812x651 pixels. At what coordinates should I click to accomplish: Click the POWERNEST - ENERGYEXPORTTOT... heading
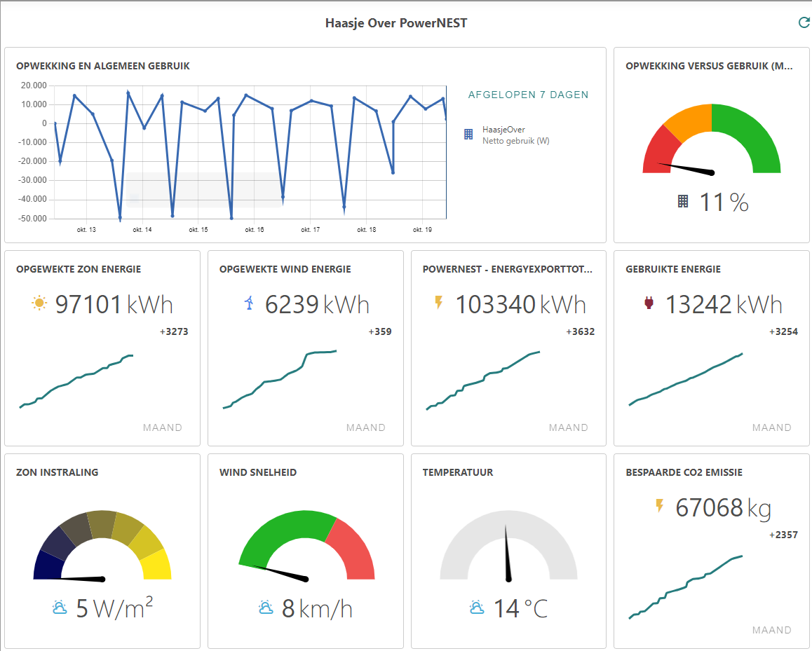coord(508,269)
